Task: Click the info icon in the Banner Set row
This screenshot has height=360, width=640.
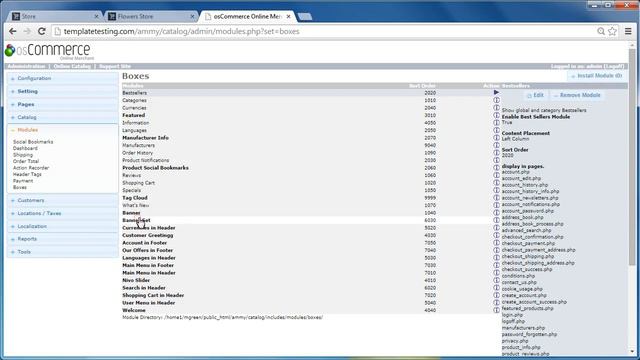Action: [496, 220]
